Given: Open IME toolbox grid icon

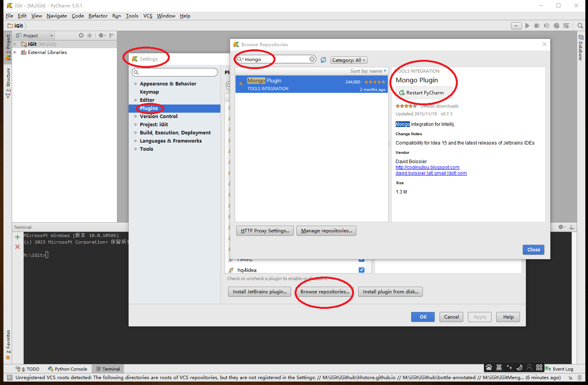Looking at the screenshot, I should click(x=539, y=367).
